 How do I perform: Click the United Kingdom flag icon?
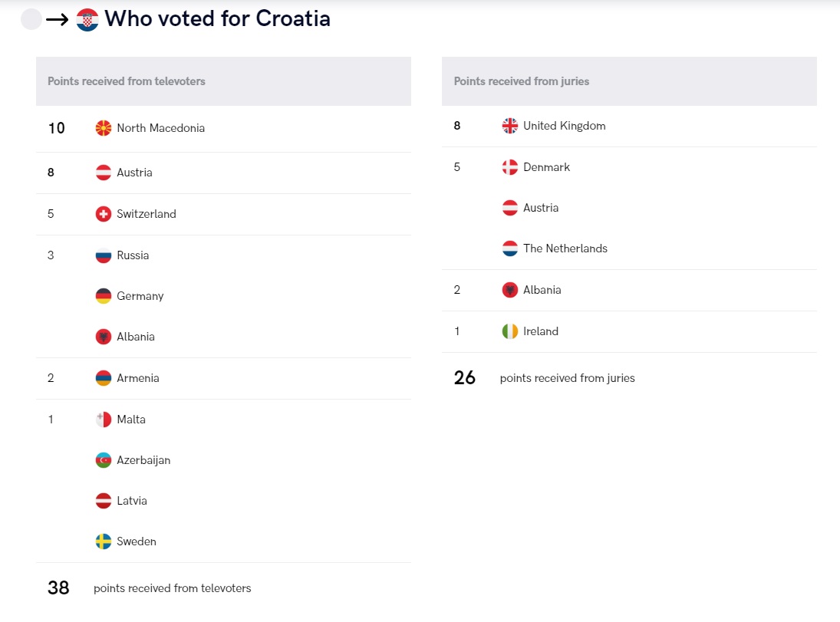point(510,126)
